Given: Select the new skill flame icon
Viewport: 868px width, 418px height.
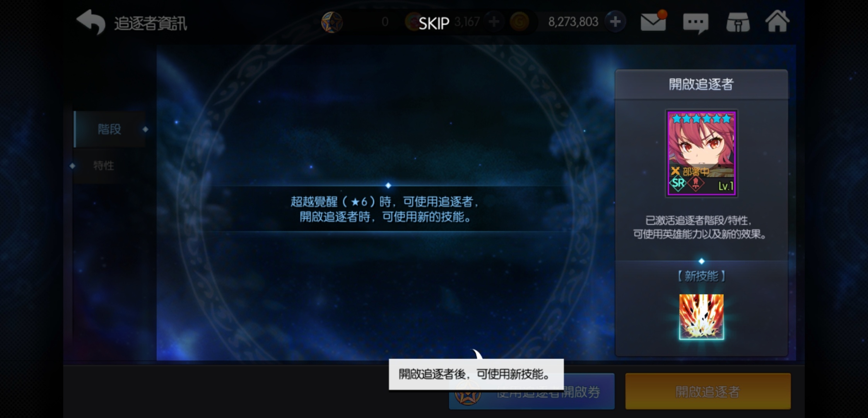Looking at the screenshot, I should coord(701,317).
